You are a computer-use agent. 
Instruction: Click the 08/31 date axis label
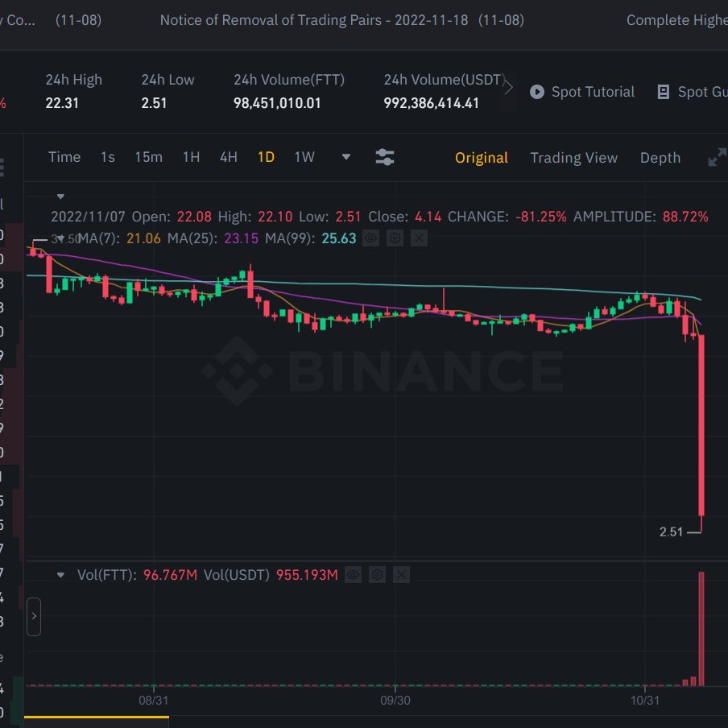coord(154,700)
